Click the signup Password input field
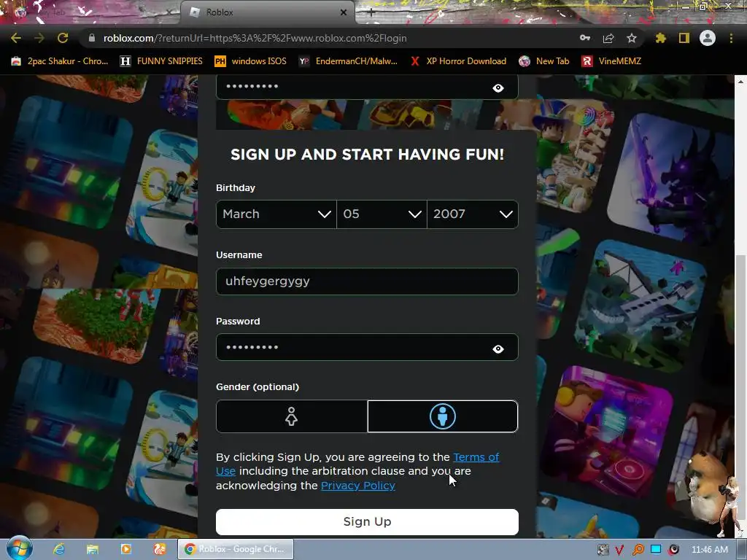The image size is (747, 560). click(367, 347)
